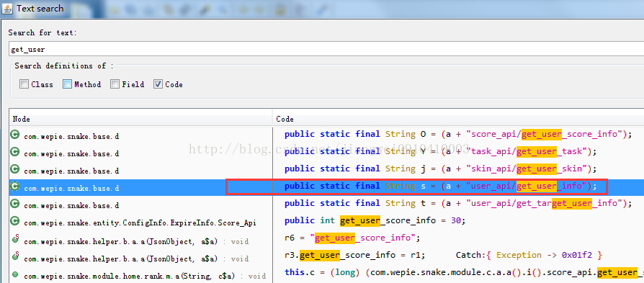The height and width of the screenshot is (283, 644).
Task: Select code line with task_api/get_user_task
Action: point(440,151)
